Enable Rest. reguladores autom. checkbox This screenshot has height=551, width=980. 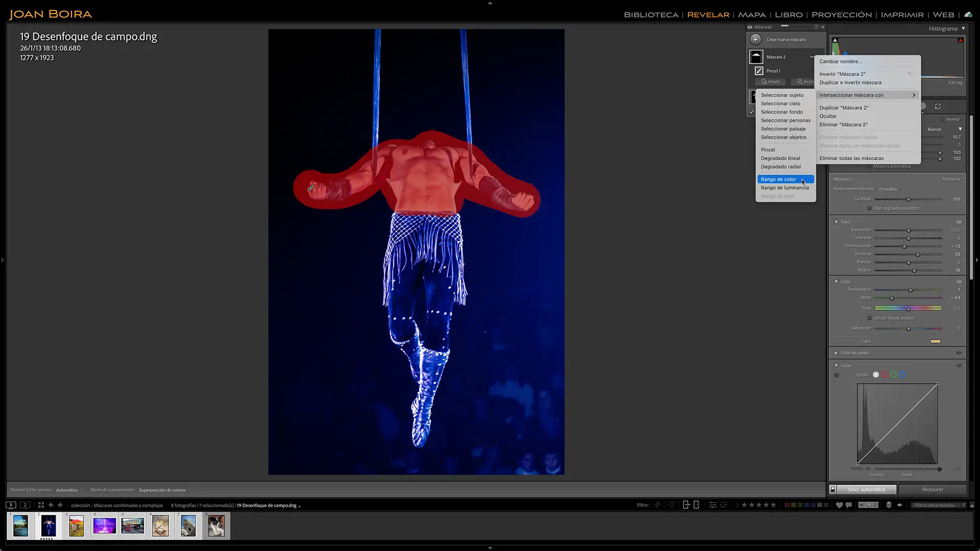tap(869, 208)
